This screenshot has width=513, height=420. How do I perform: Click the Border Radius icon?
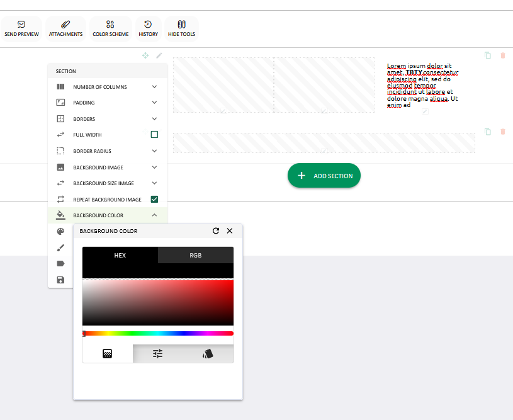coord(60,151)
